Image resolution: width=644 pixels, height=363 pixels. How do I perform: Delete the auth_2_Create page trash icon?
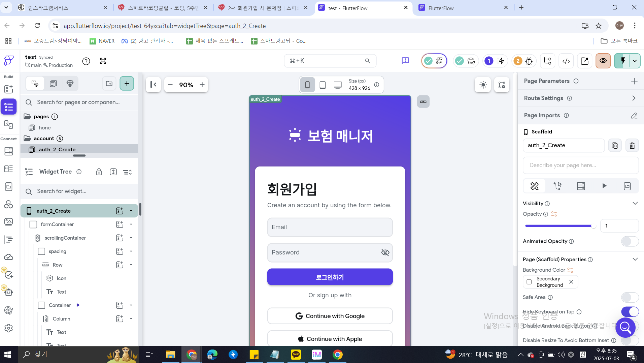(632, 146)
